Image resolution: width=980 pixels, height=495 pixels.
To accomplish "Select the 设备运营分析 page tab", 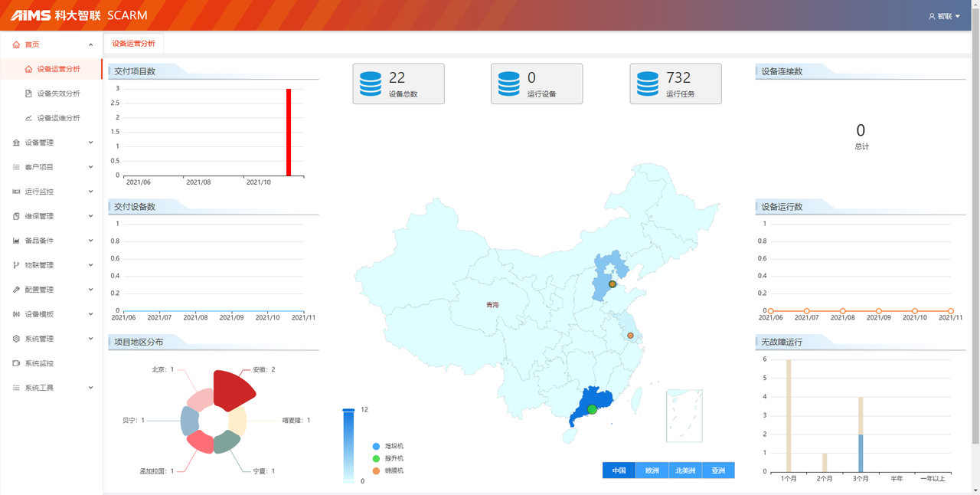I will point(133,44).
